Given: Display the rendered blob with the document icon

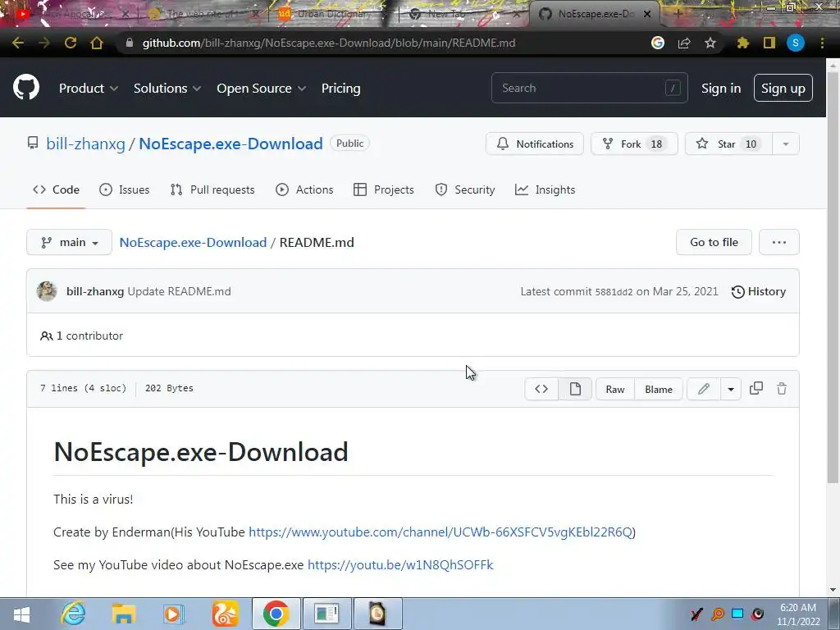Looking at the screenshot, I should click(575, 389).
